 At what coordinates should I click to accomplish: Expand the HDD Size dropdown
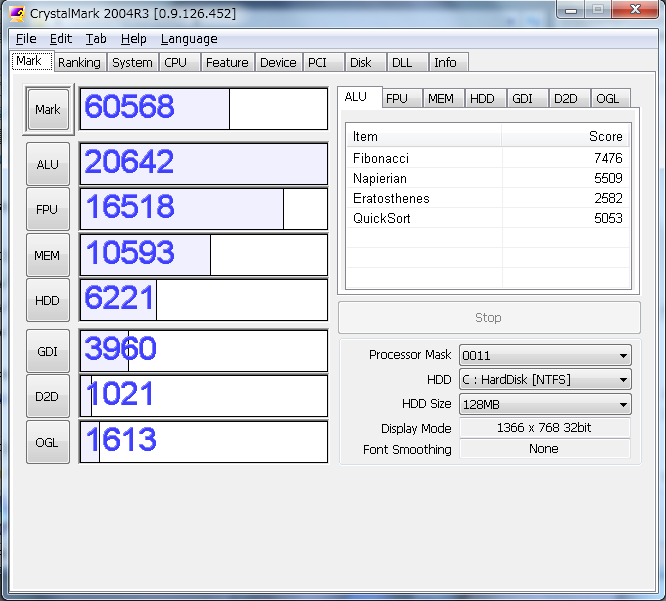click(545, 404)
